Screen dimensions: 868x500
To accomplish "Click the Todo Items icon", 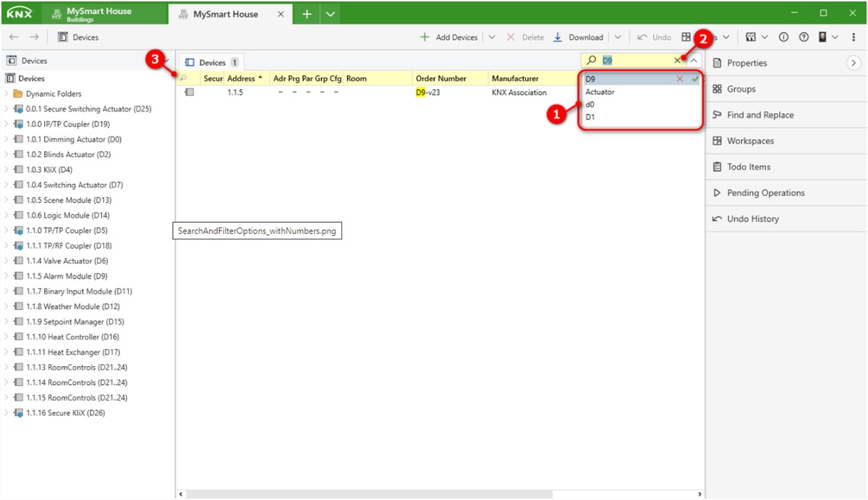I will pyautogui.click(x=718, y=167).
